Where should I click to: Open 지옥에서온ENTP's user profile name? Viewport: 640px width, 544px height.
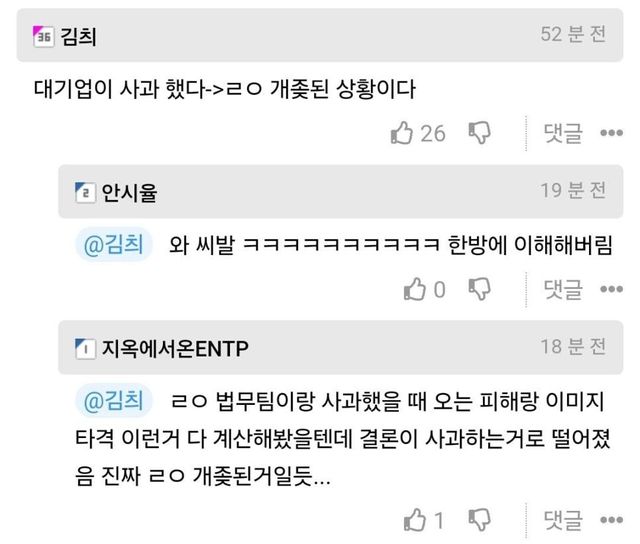pyautogui.click(x=175, y=349)
